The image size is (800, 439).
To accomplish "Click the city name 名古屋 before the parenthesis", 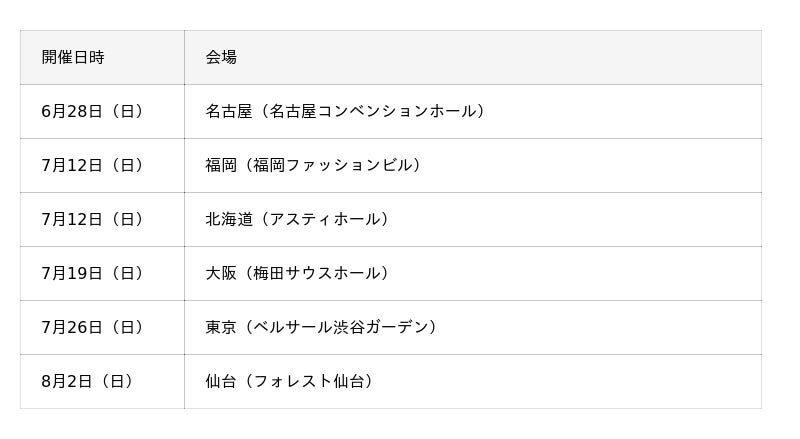I will (229, 111).
